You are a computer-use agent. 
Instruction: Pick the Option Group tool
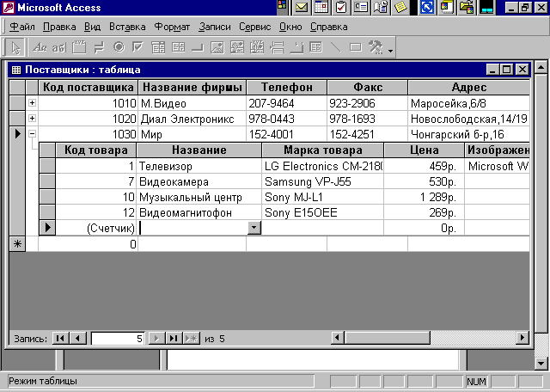79,47
